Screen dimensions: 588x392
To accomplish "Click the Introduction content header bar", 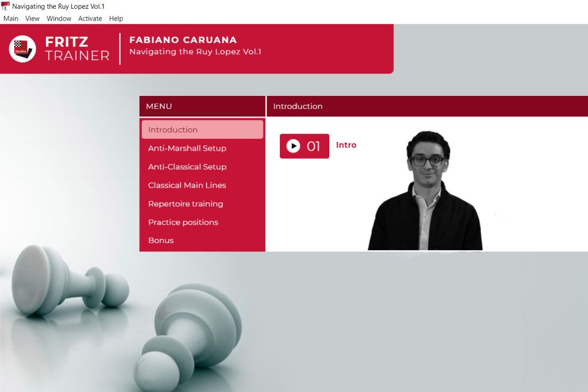I will (427, 107).
